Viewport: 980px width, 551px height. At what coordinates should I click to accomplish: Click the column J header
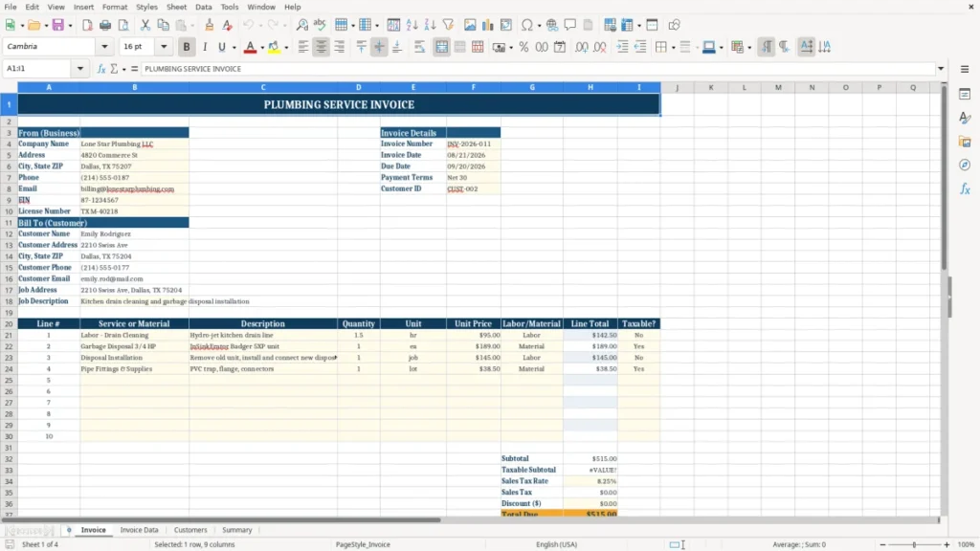coord(677,87)
